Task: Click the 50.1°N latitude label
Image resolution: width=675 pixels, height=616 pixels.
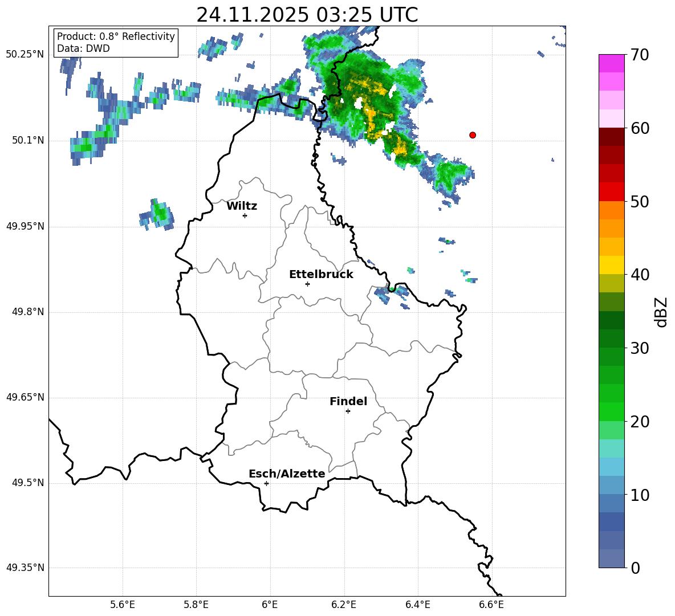Action: (x=28, y=140)
